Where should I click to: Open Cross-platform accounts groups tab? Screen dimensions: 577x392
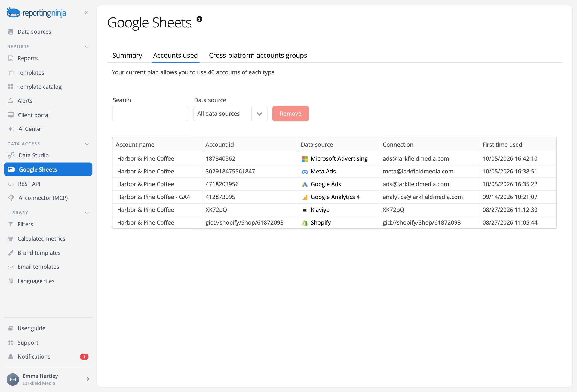point(258,55)
